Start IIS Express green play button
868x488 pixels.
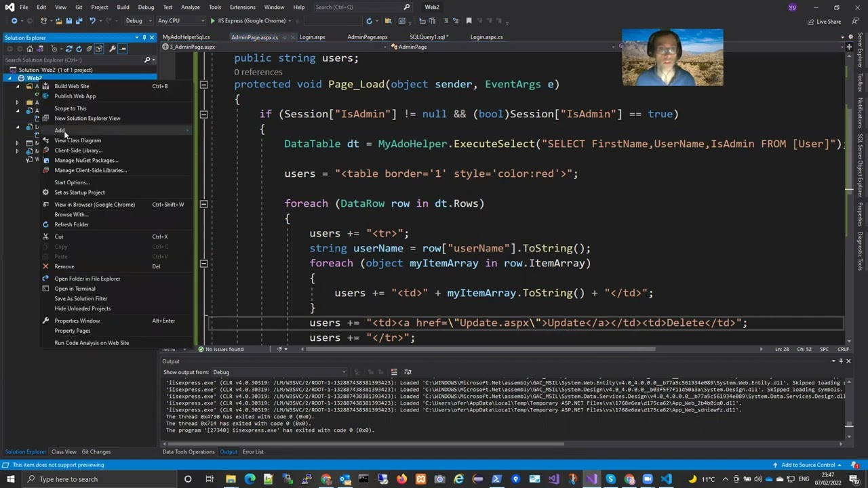tap(212, 21)
